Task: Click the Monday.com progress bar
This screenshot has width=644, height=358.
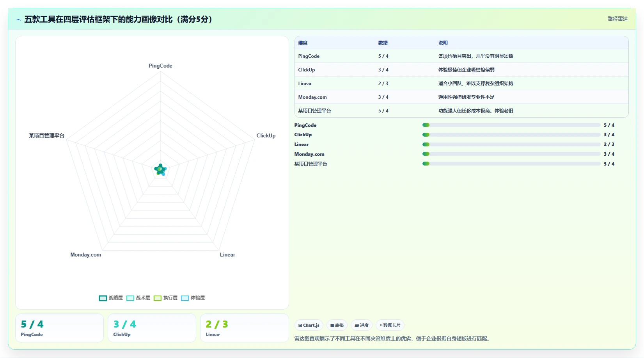Action: [511, 154]
